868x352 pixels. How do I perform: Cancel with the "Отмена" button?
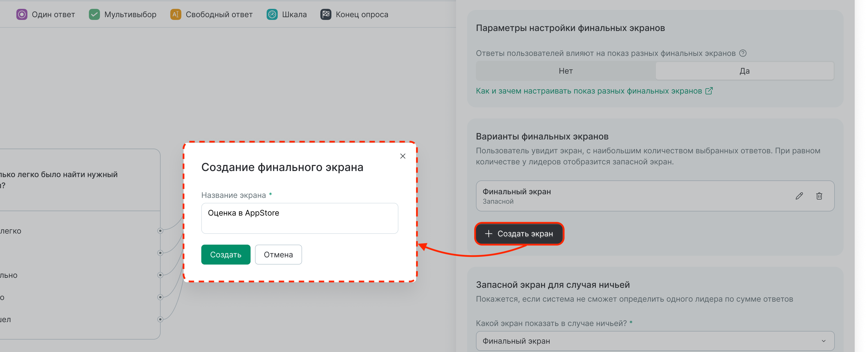pos(278,255)
